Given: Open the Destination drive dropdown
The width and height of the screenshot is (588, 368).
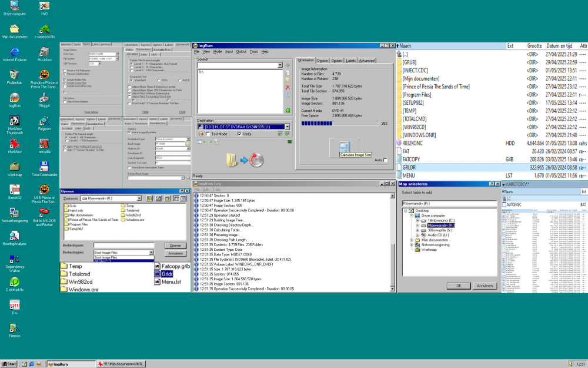Looking at the screenshot, I should point(288,127).
